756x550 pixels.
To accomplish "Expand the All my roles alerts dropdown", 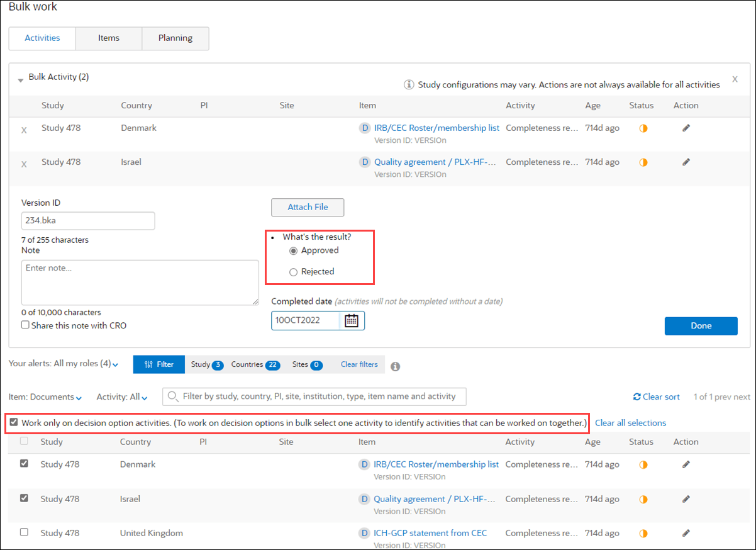I will pyautogui.click(x=114, y=363).
